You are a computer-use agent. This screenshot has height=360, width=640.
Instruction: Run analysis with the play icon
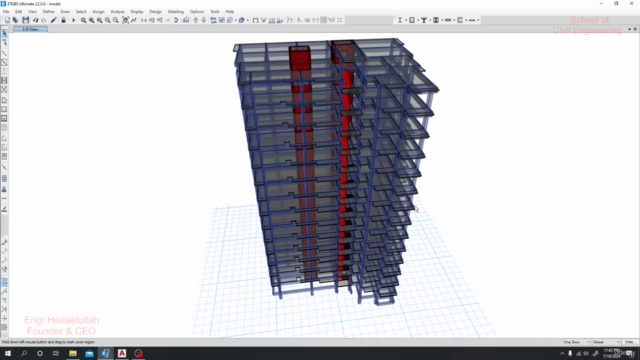[73, 20]
